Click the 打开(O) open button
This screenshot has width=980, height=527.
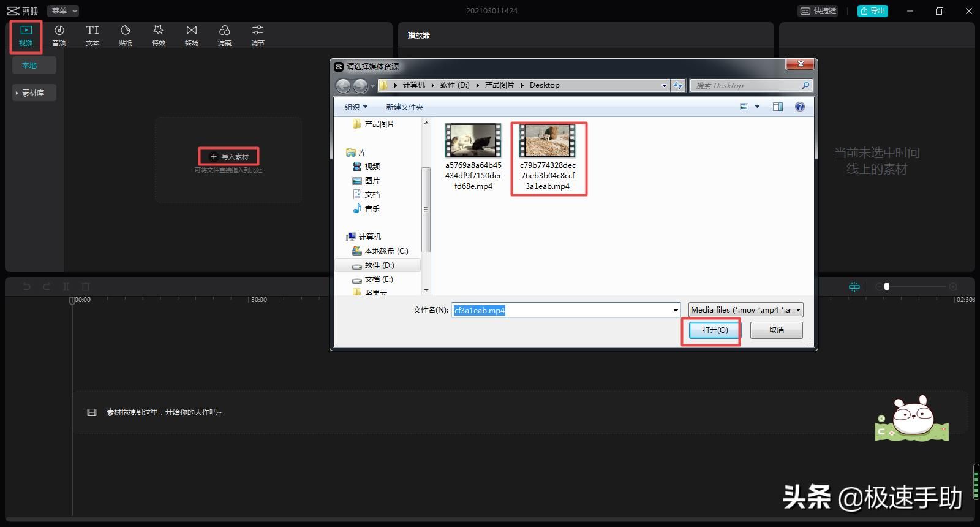pyautogui.click(x=715, y=330)
